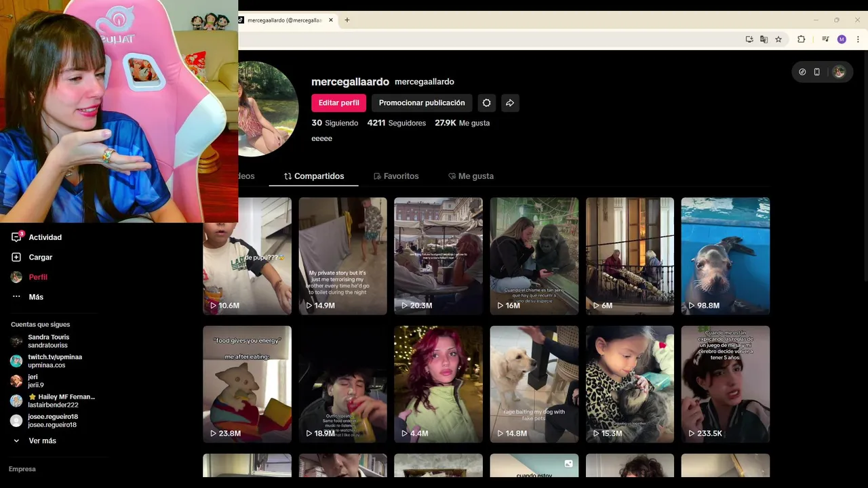Screen dimensions: 868x488
Task: Open profile settings gear icon
Action: pyautogui.click(x=486, y=103)
